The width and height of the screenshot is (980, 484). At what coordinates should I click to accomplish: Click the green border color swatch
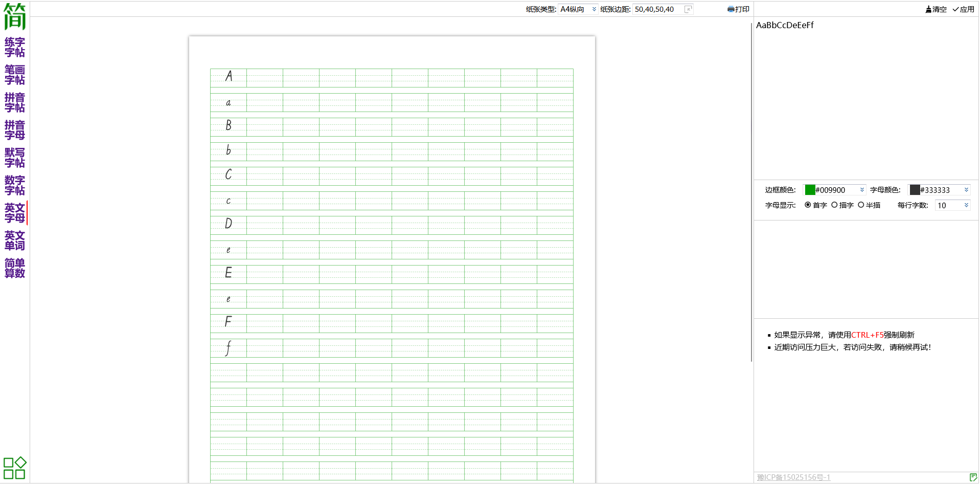[810, 190]
